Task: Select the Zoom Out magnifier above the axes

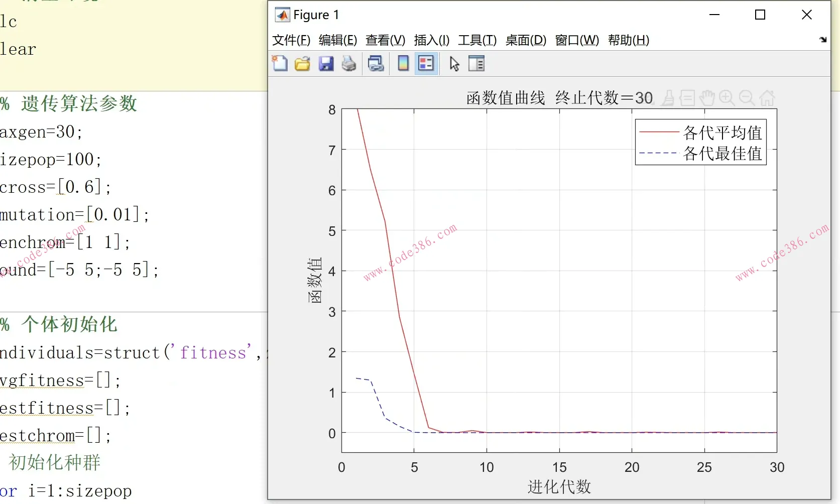Action: (747, 97)
